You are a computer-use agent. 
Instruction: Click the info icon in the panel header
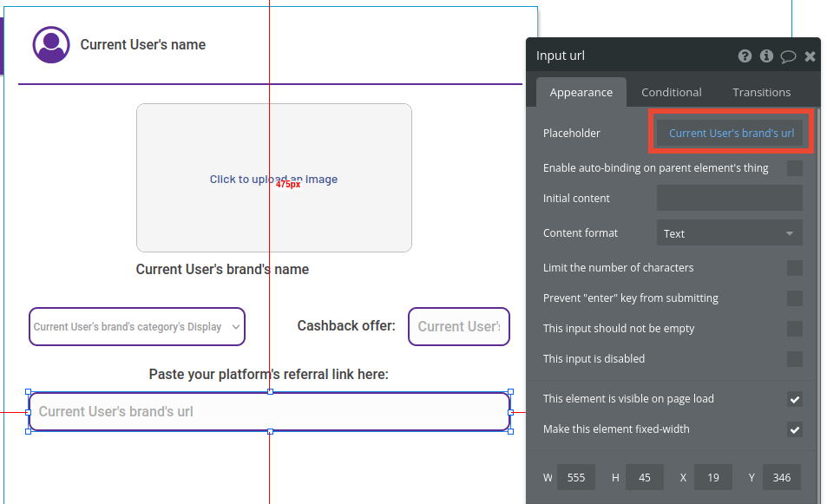pyautogui.click(x=766, y=56)
